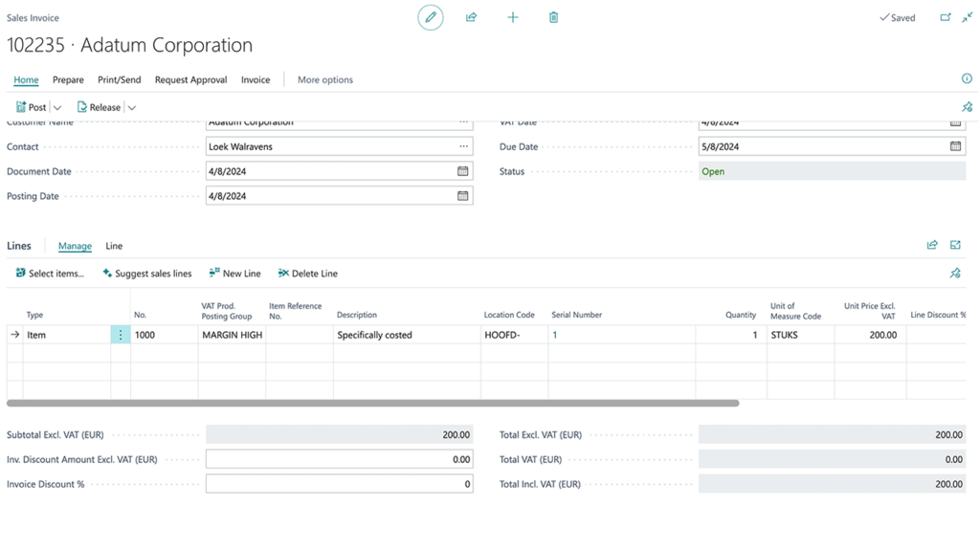Click the horizontal scrollbar under lines
This screenshot has height=551, width=980.
[372, 404]
